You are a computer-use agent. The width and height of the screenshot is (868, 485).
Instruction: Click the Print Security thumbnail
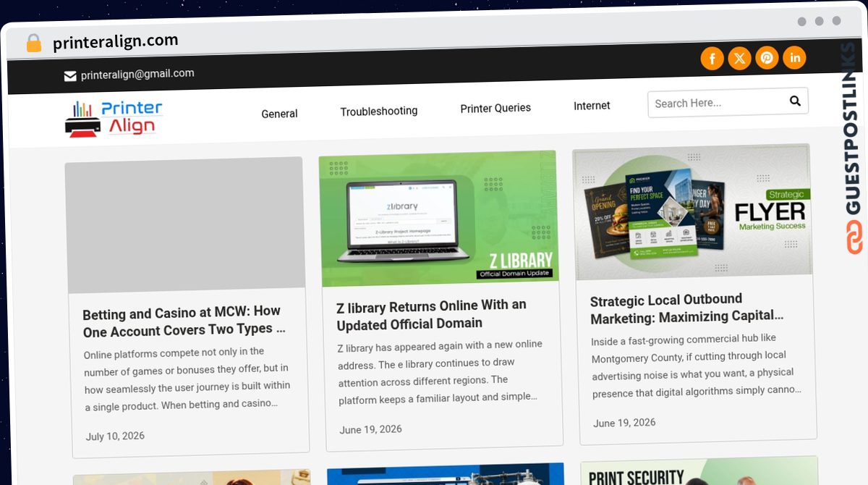(x=699, y=471)
